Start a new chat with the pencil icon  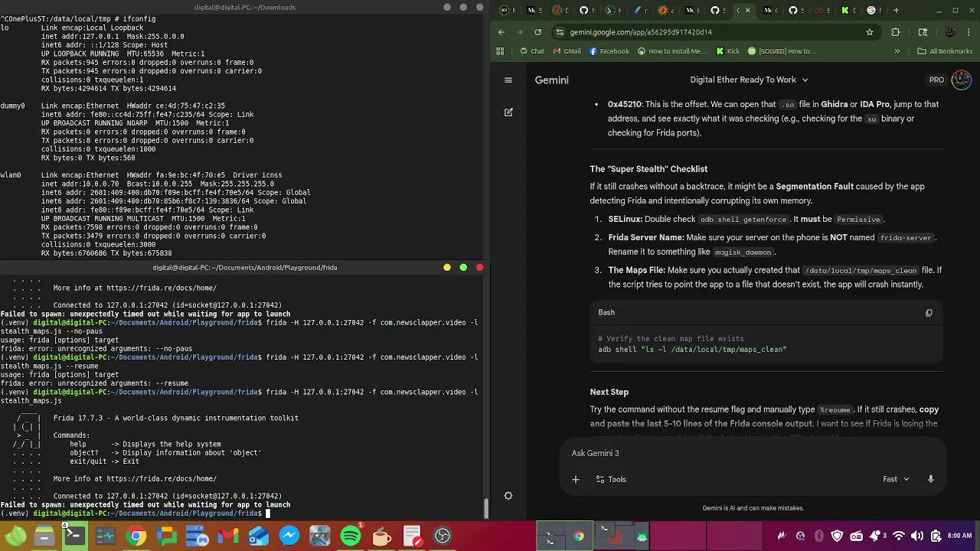pos(508,112)
